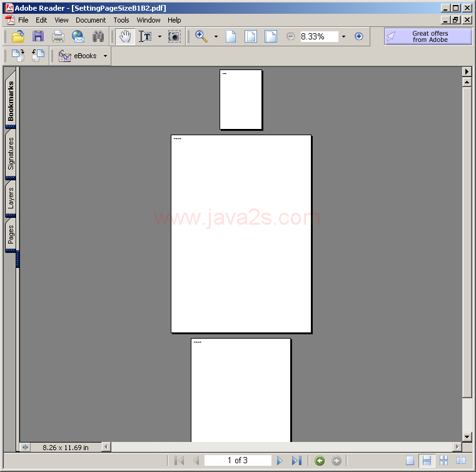Go to the next page
This screenshot has height=472, width=476.
[280, 461]
